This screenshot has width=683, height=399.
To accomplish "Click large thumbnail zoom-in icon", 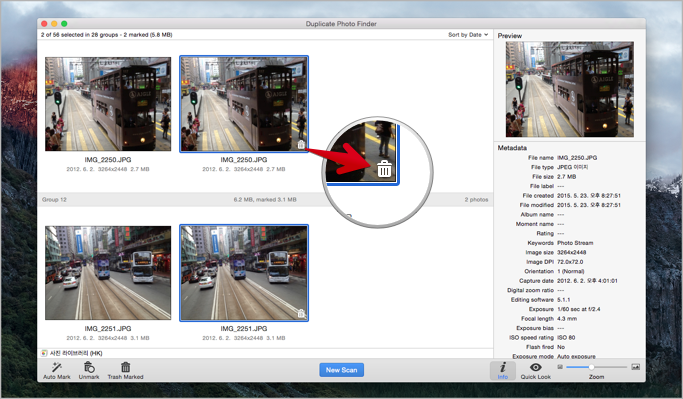I will (x=636, y=367).
